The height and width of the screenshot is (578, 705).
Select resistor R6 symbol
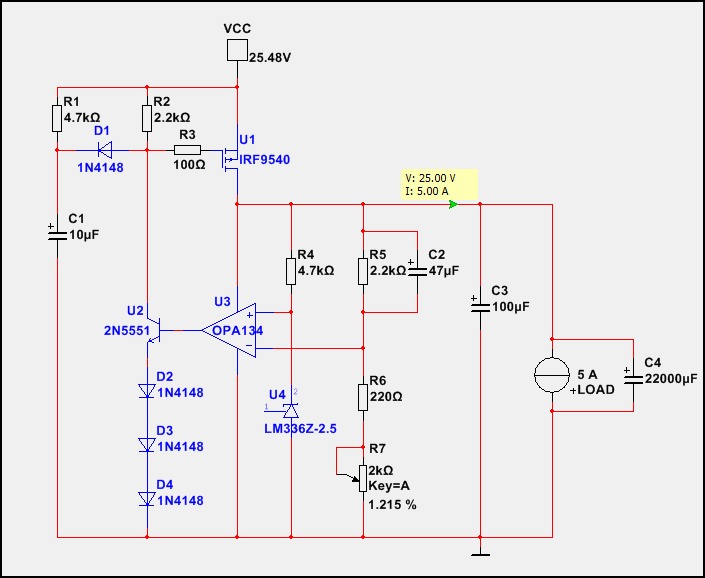click(363, 397)
